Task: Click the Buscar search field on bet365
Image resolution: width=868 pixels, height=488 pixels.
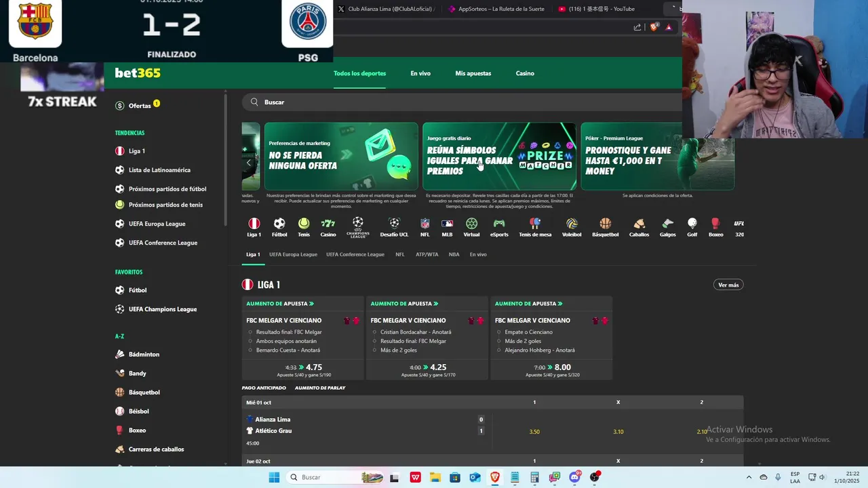Action: point(462,102)
